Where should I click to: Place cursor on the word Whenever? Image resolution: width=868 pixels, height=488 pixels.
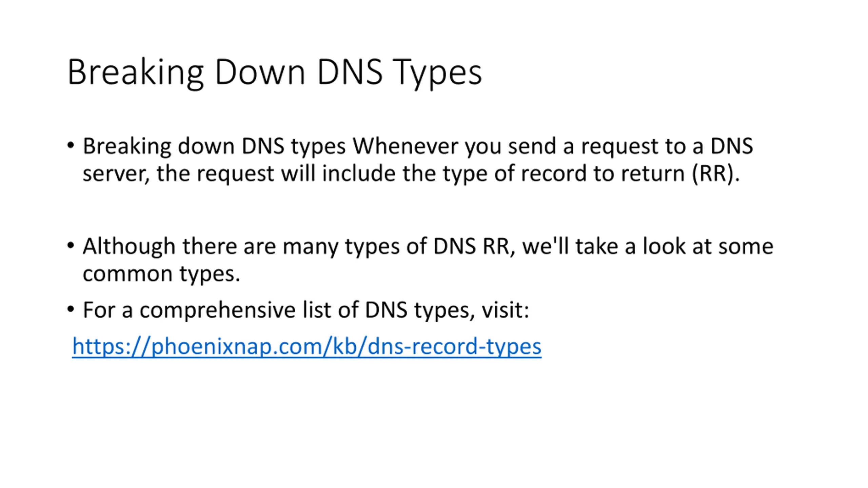(405, 146)
